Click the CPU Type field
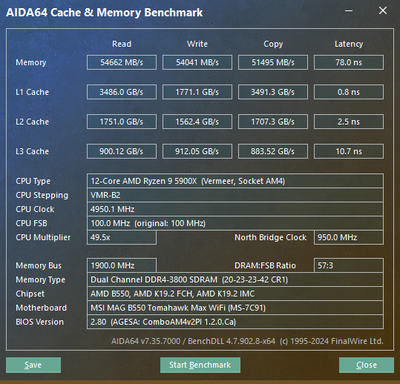The height and width of the screenshot is (384, 400). pos(235,181)
